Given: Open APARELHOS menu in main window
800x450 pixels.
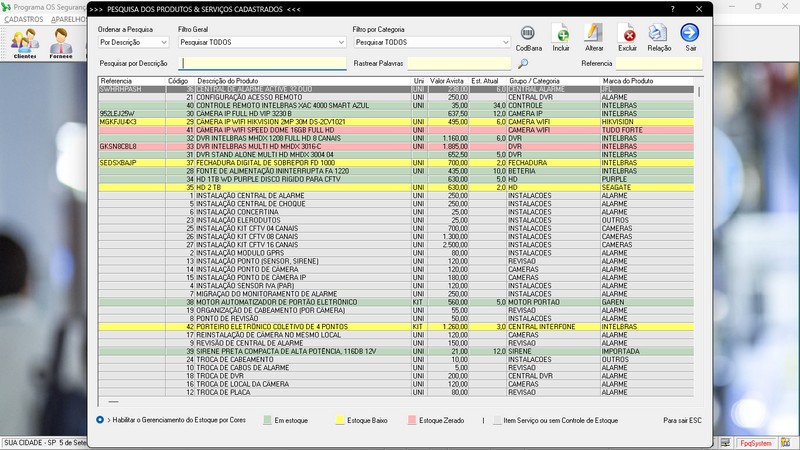Looking at the screenshot, I should [x=69, y=19].
